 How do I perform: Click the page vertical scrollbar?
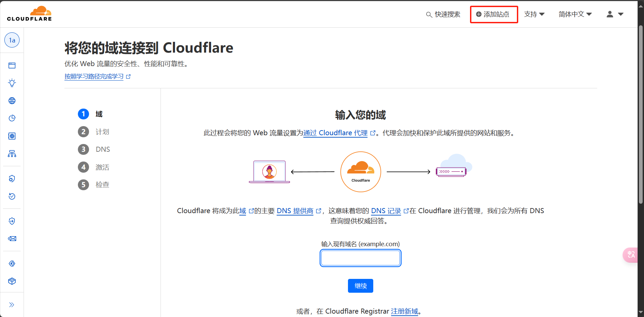coord(641,115)
